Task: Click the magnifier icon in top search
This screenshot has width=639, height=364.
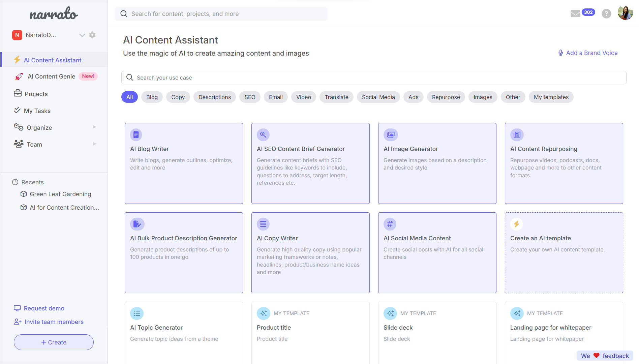Action: (x=124, y=14)
